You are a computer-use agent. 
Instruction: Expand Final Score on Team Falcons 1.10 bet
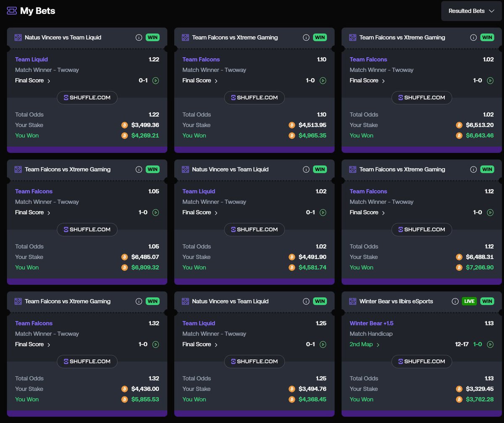(200, 81)
